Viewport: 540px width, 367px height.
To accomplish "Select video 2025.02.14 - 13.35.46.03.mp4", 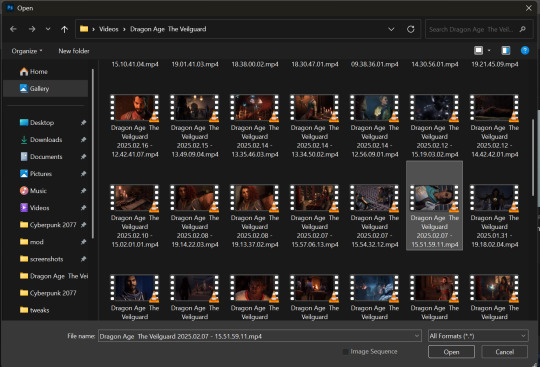I will tap(255, 126).
